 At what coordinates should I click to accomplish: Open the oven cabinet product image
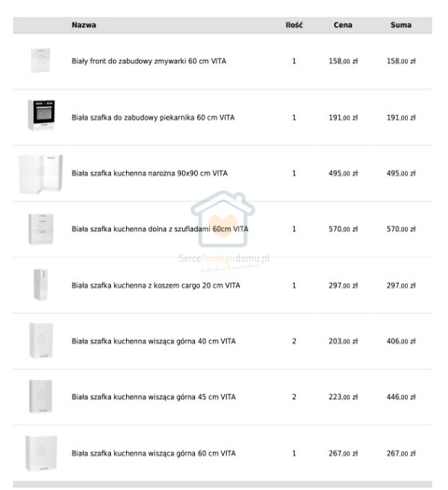point(42,115)
